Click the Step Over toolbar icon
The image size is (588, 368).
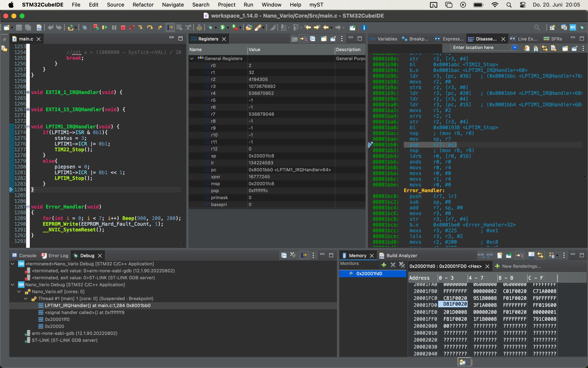(150, 28)
